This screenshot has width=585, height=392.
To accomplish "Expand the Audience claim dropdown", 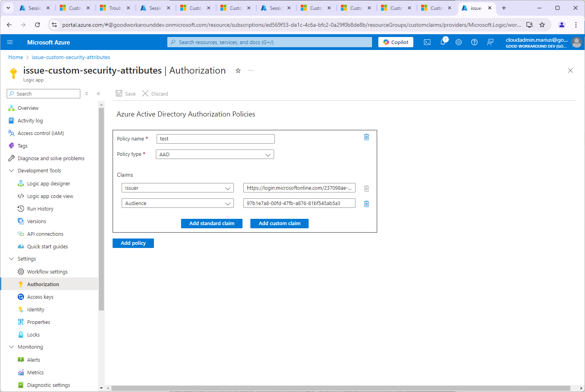I will tap(178, 203).
